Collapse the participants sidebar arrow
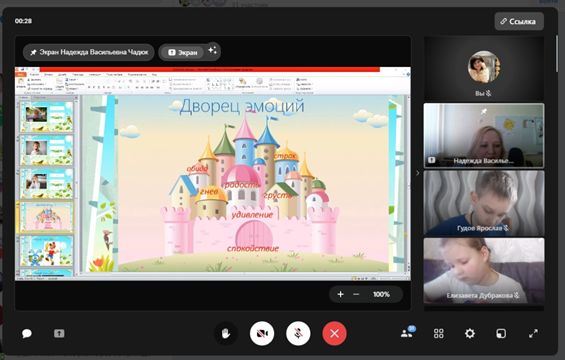Viewport: 565px width, 360px height. coord(418,173)
